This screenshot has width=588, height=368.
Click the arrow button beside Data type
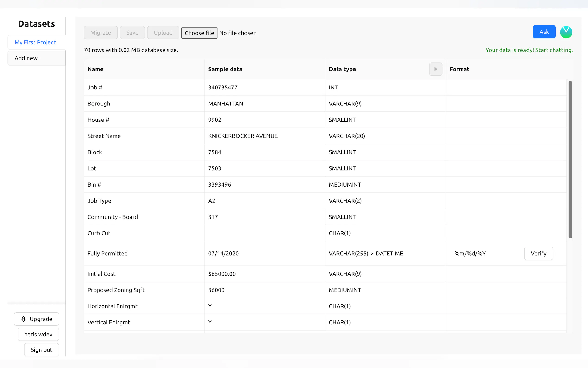point(435,69)
